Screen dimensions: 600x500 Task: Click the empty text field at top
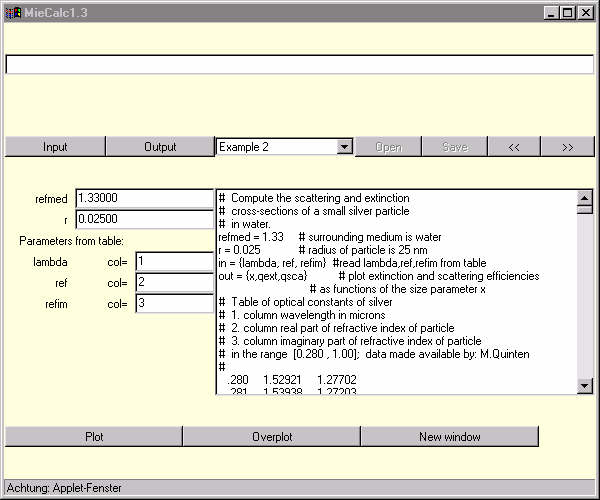pyautogui.click(x=299, y=64)
